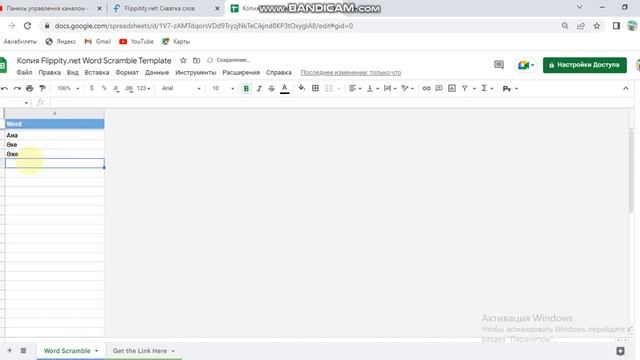Increase decimal places

(x=129, y=89)
